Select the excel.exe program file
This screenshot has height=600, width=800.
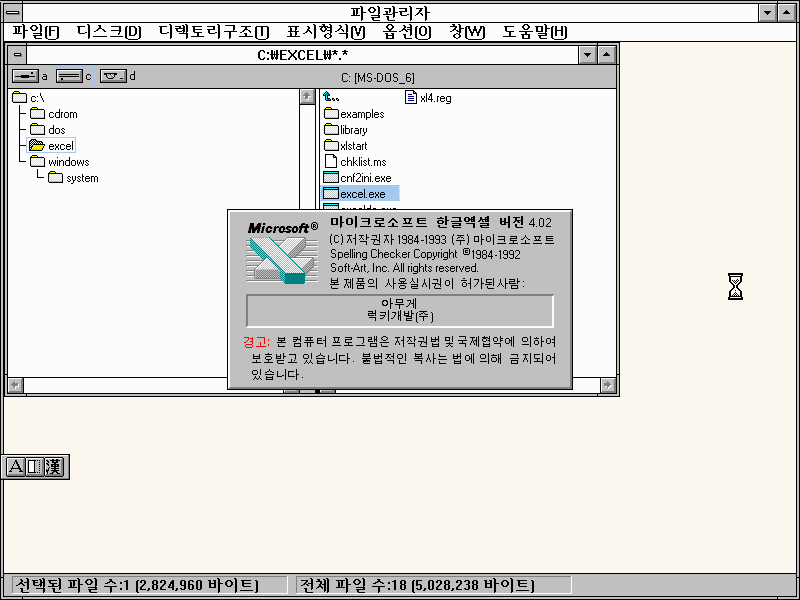(360, 194)
